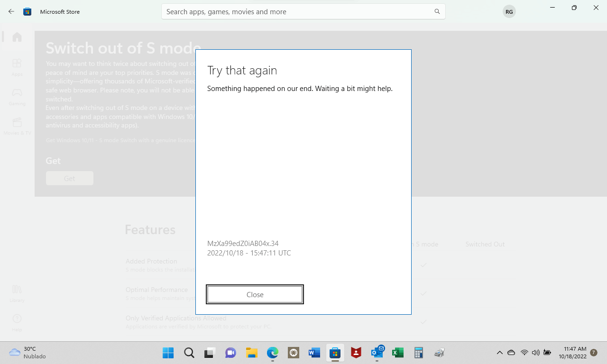This screenshot has height=364, width=607.
Task: Open Wi-Fi network settings in the tray
Action: pos(524,353)
